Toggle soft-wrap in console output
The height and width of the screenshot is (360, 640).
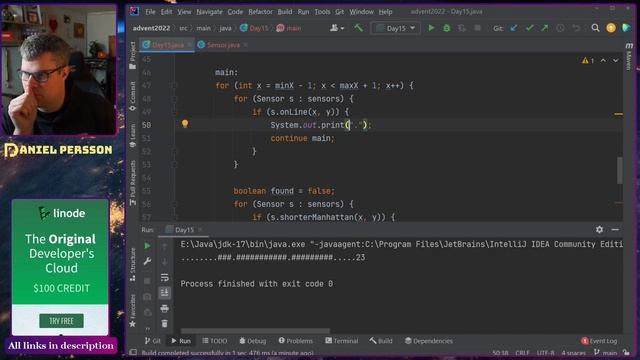click(164, 277)
